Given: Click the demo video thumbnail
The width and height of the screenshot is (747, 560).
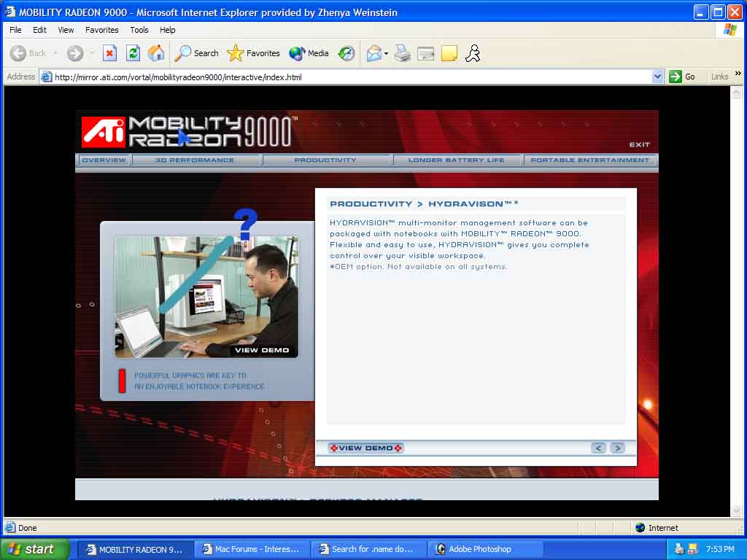Looking at the screenshot, I should tap(206, 296).
